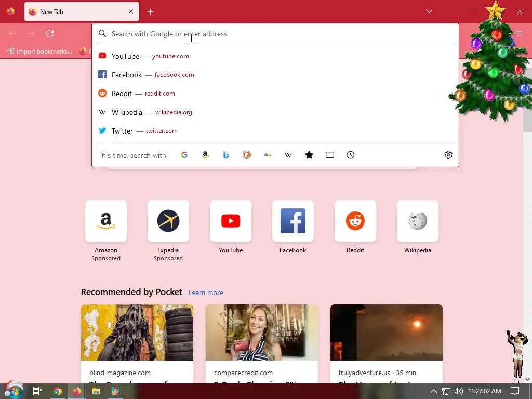Click the scrollbar down arrow
Screen dimensions: 532x399
click(528, 379)
